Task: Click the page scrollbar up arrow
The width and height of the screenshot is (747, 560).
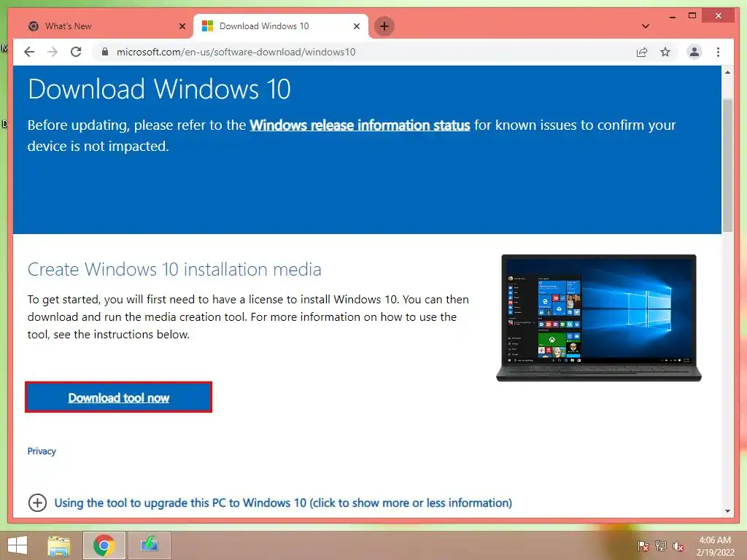Action: click(727, 72)
